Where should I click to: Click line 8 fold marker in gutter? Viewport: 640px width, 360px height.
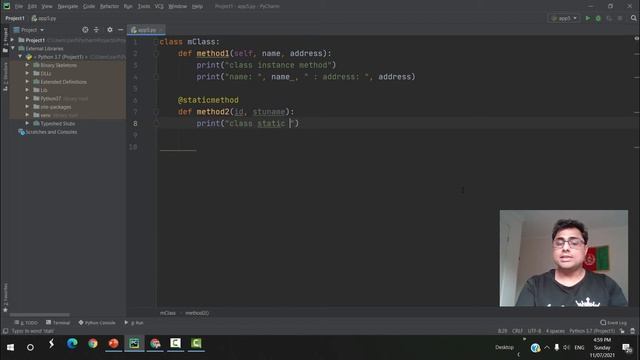pos(156,123)
